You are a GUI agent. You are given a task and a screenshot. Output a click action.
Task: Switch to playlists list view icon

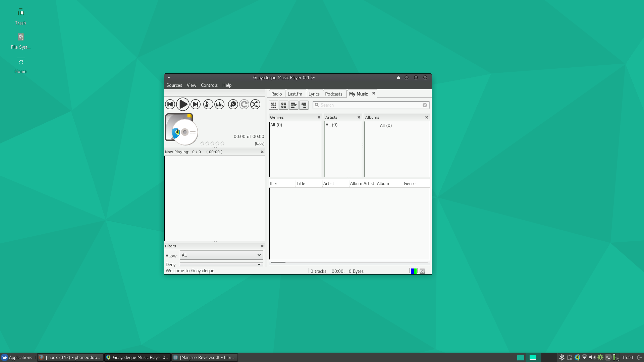304,105
